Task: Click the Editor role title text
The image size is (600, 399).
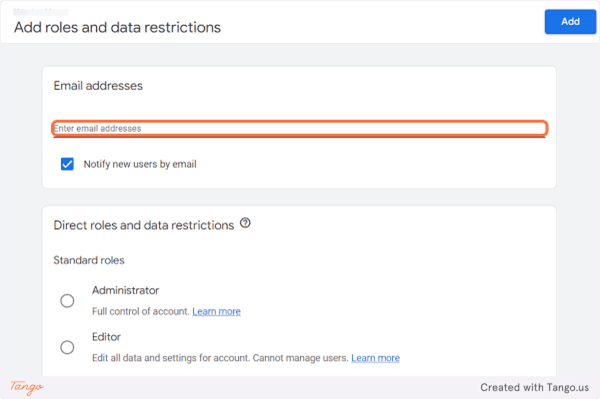Action: click(106, 337)
